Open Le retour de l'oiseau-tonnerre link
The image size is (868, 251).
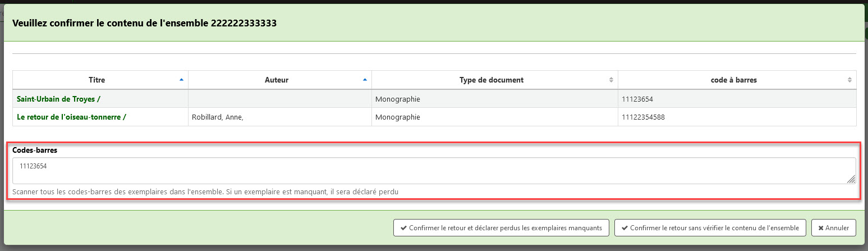point(71,117)
